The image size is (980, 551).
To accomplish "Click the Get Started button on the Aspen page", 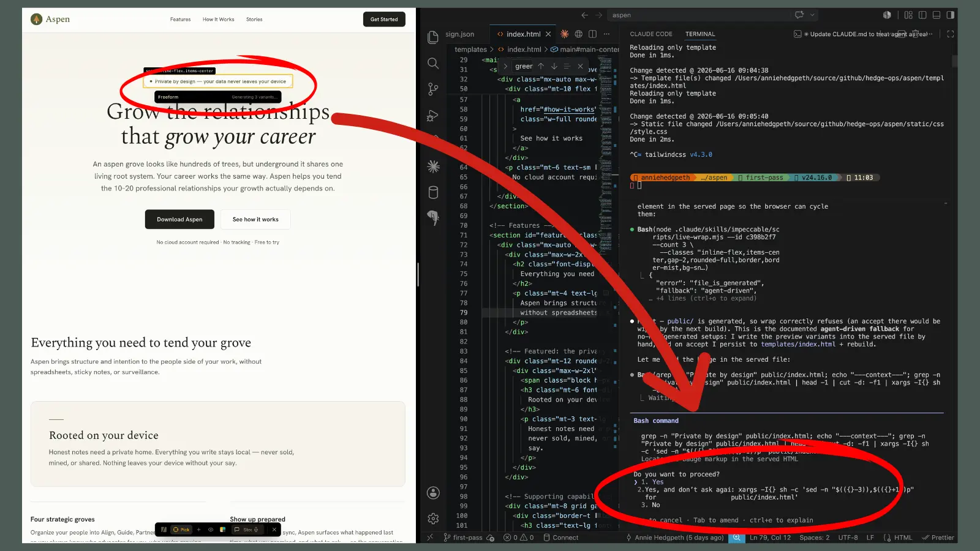I will [384, 20].
